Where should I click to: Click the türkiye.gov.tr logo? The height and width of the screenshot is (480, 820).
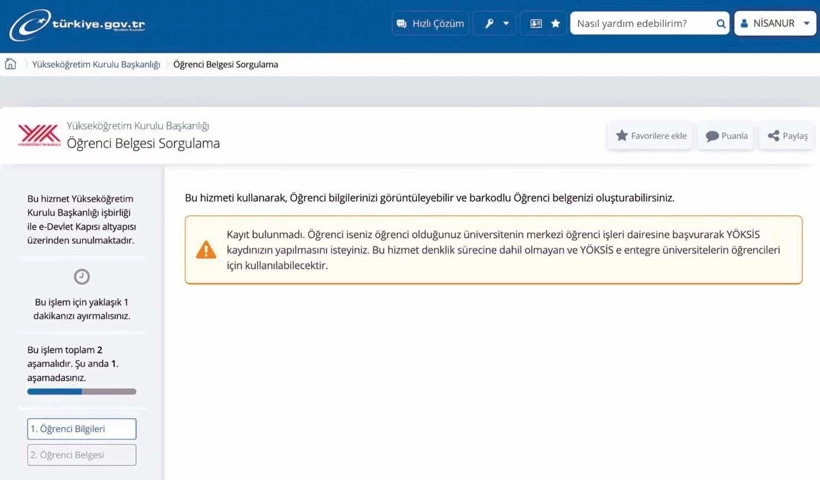[x=78, y=24]
